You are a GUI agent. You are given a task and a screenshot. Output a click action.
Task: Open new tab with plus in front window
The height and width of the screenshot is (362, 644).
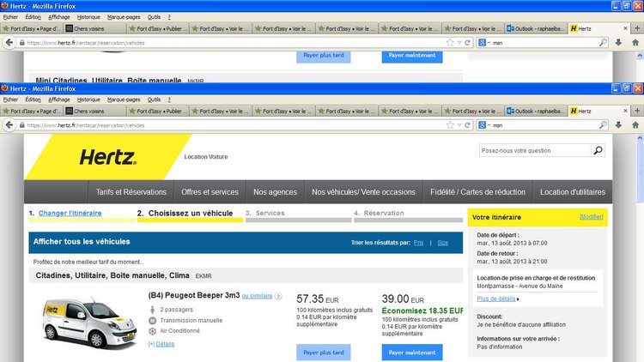pos(637,111)
